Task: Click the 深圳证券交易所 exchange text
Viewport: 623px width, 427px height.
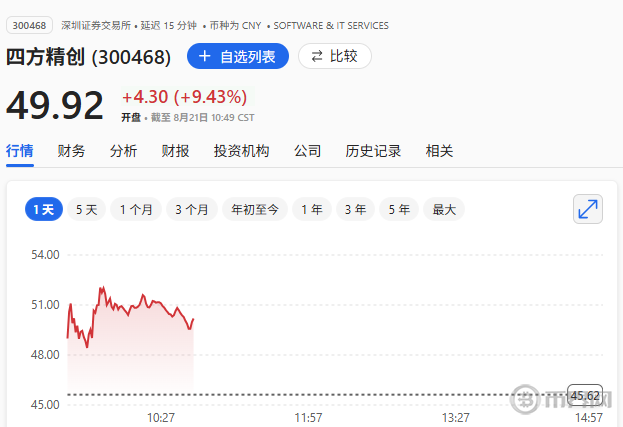Action: click(96, 25)
